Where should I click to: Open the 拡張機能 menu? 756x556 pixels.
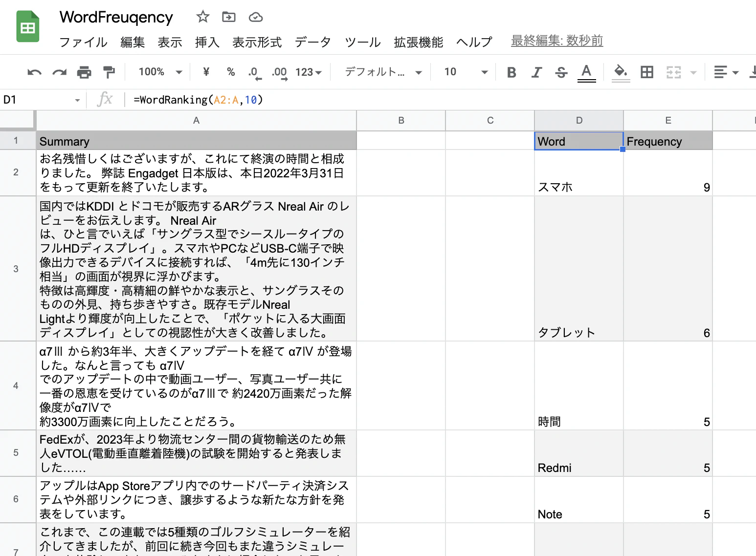tap(418, 42)
